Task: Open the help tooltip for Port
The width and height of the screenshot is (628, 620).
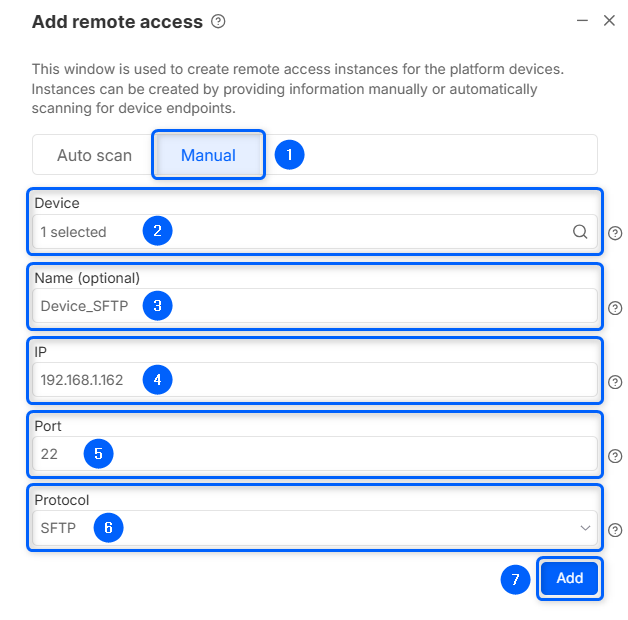Action: click(615, 455)
